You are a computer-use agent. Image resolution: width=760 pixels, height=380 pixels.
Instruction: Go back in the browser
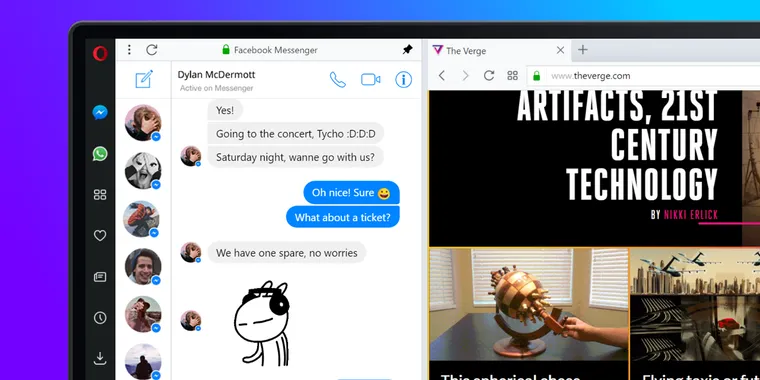(x=442, y=76)
